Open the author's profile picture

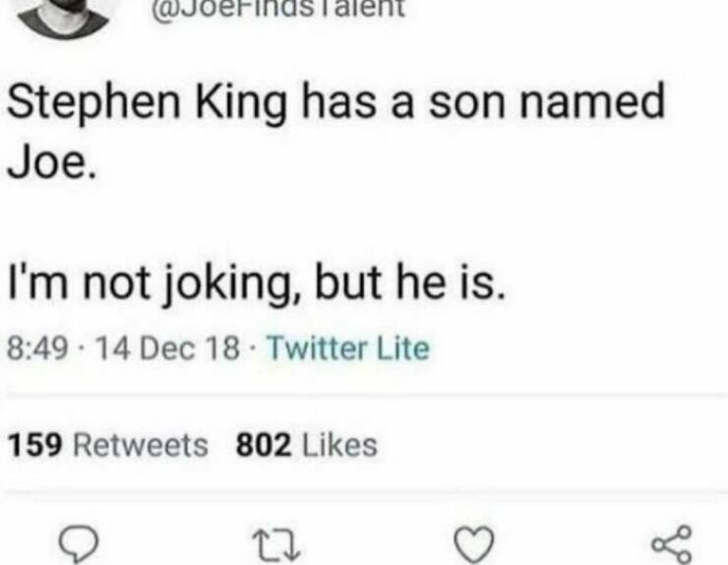[x=63, y=14]
